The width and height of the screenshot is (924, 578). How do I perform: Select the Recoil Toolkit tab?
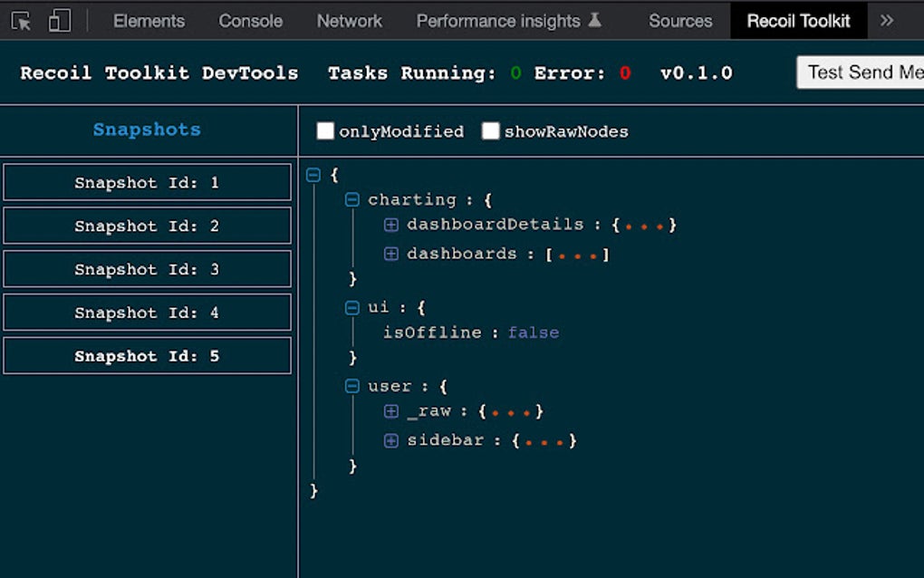(797, 20)
